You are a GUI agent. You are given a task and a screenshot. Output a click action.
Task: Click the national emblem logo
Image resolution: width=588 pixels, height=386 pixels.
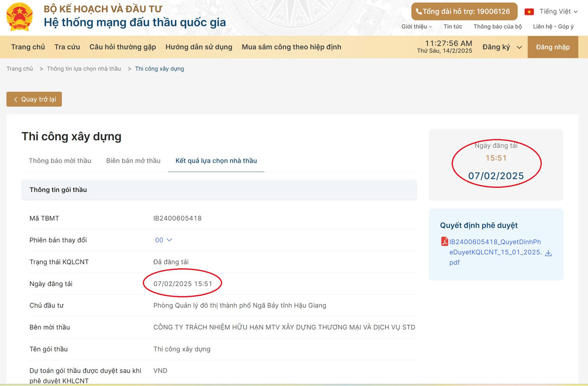click(19, 16)
